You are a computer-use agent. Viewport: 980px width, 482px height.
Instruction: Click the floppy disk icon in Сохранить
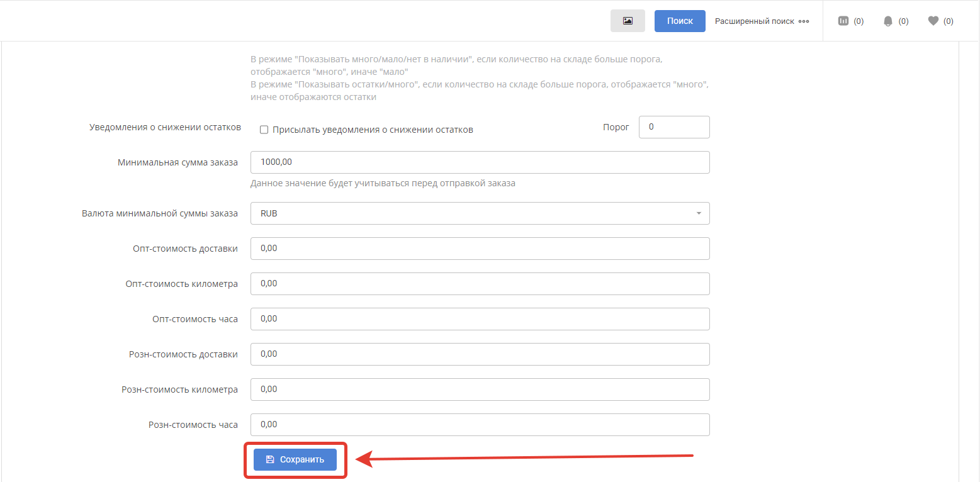(x=270, y=459)
